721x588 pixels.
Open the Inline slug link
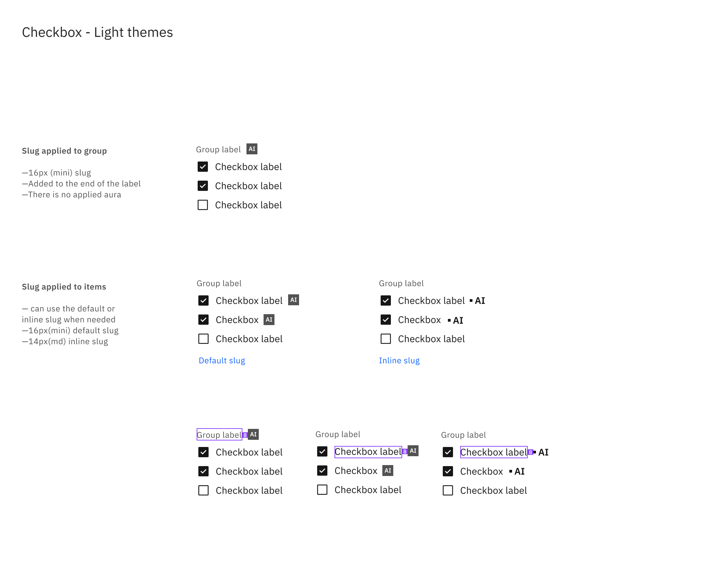(x=399, y=360)
